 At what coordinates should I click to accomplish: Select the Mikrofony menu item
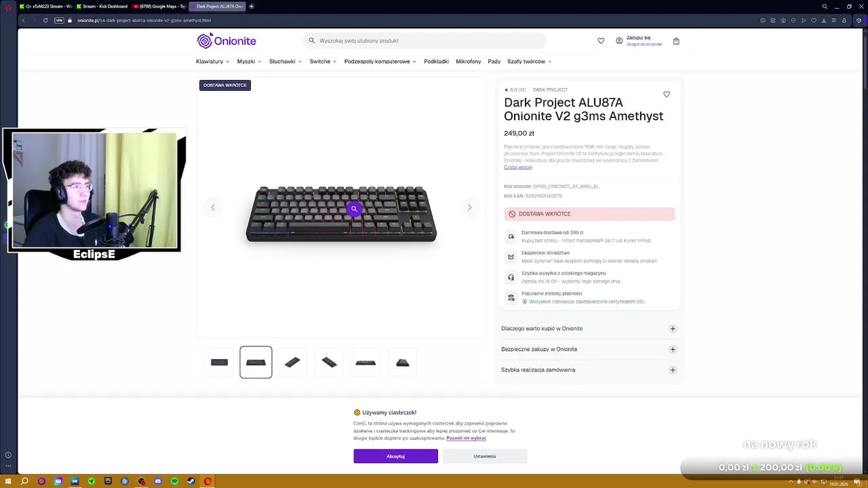(x=469, y=62)
